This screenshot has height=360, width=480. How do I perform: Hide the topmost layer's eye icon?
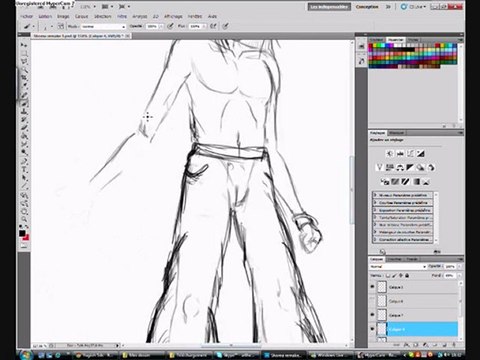point(372,287)
